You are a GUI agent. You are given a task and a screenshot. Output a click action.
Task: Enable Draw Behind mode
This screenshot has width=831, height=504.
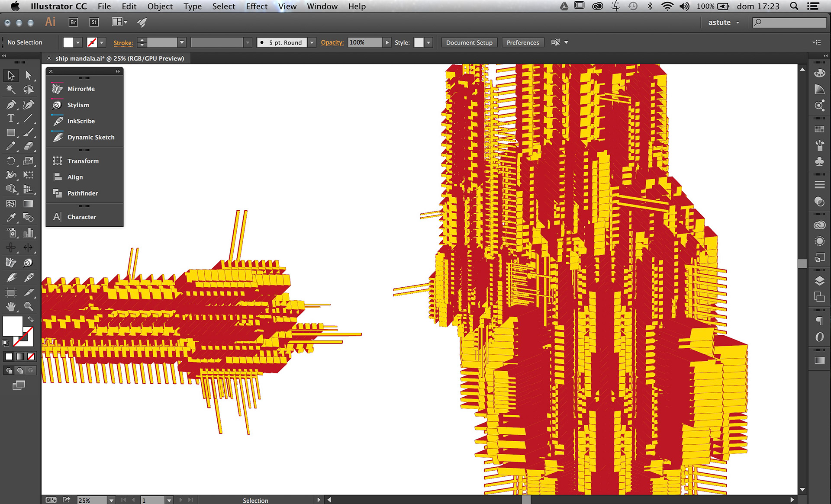click(x=20, y=370)
